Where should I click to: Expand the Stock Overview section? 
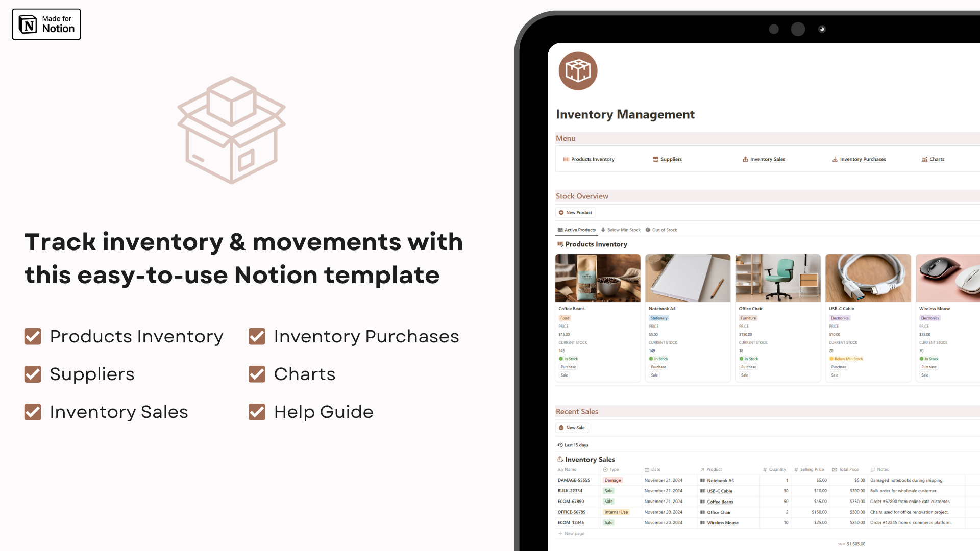(581, 195)
